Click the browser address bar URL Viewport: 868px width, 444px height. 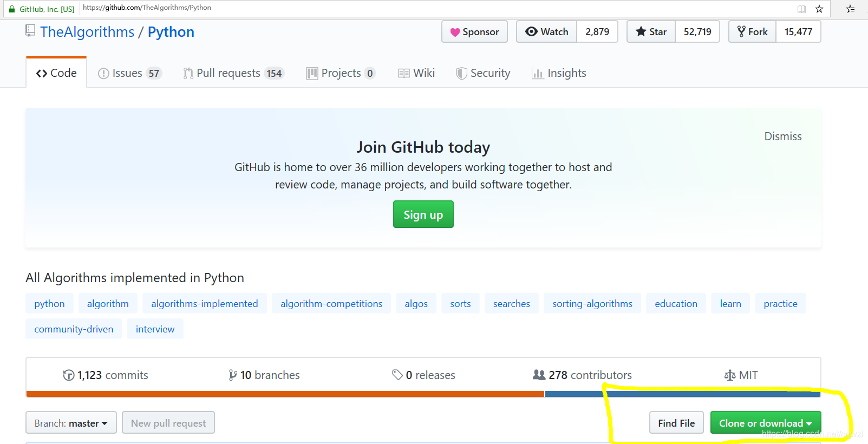(x=147, y=8)
